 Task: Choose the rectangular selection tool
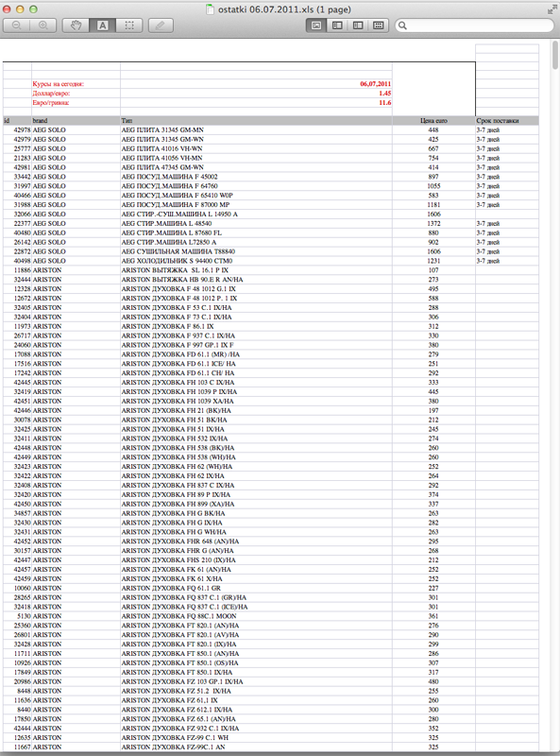click(x=129, y=26)
